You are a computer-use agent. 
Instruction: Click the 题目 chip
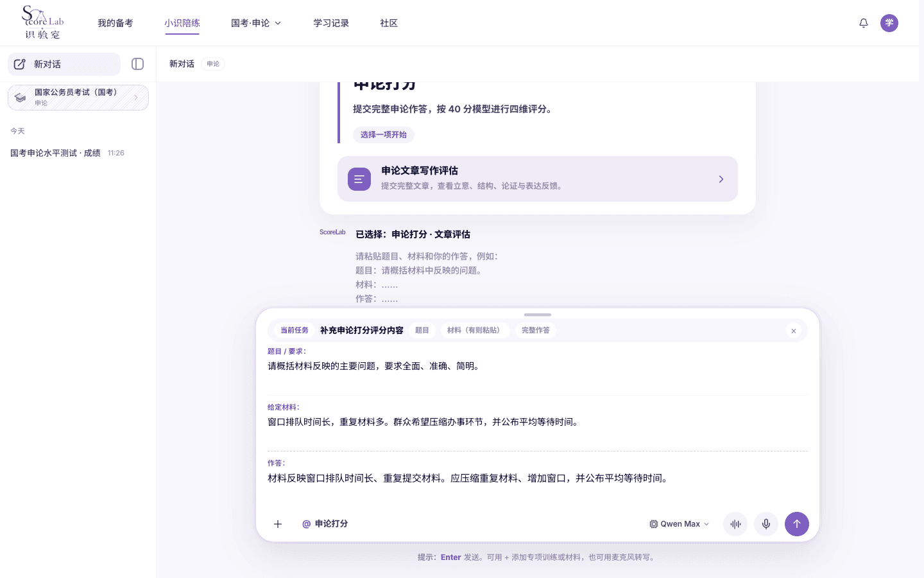pyautogui.click(x=422, y=330)
